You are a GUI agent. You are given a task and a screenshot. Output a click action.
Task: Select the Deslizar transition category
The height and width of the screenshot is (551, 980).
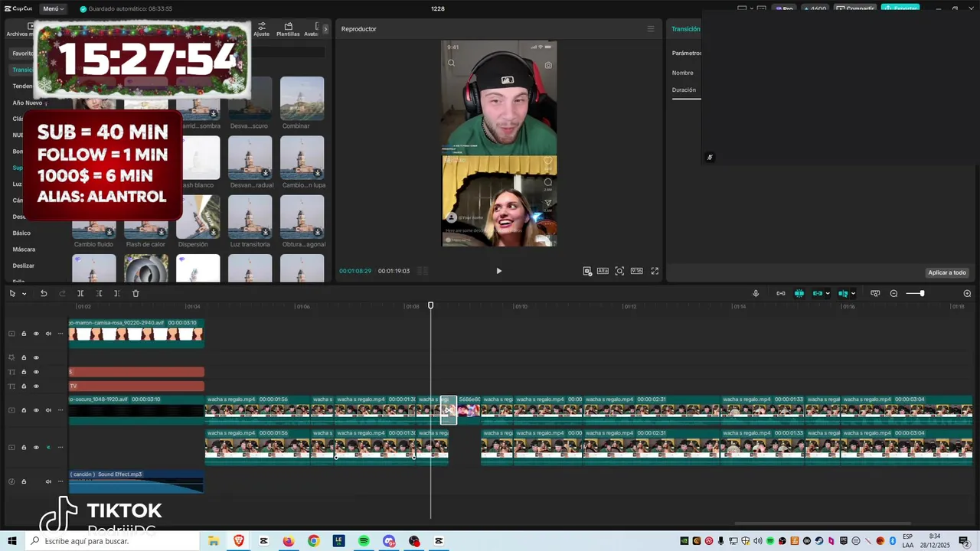24,266
